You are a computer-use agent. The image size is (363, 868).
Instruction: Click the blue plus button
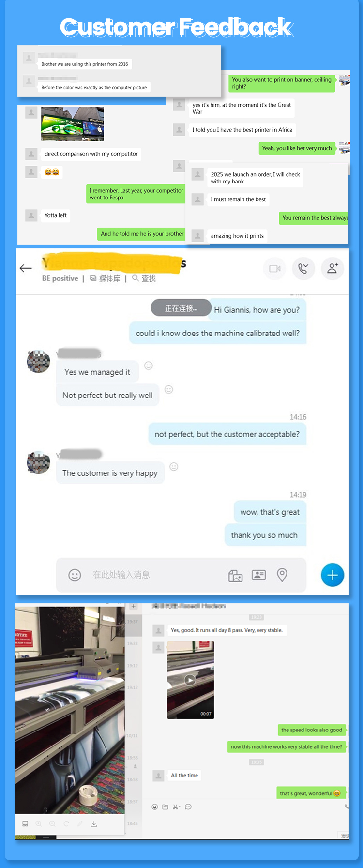pyautogui.click(x=333, y=575)
